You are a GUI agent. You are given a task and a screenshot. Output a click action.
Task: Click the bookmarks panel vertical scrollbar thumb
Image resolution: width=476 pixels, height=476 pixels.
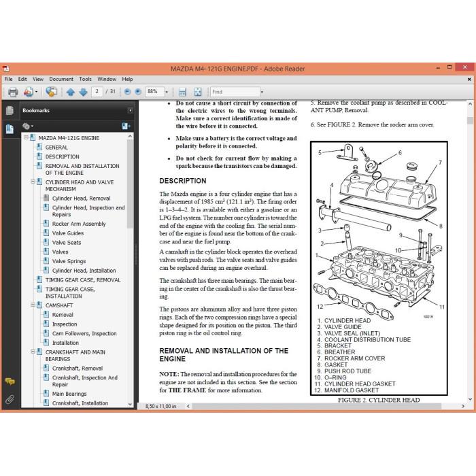pyautogui.click(x=130, y=184)
